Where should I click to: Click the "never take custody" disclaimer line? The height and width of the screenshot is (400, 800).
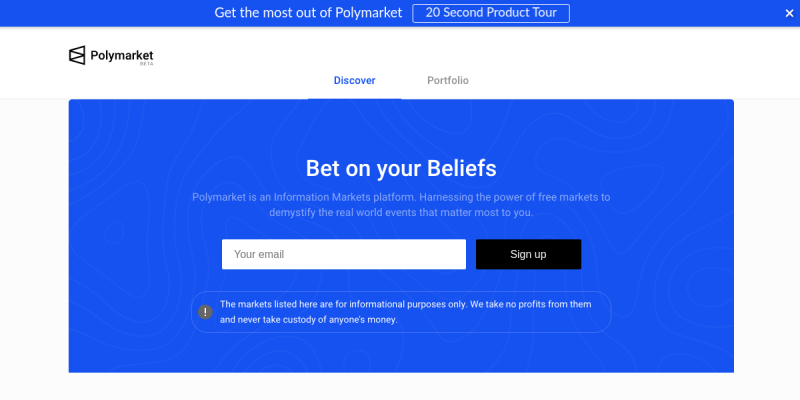(309, 320)
